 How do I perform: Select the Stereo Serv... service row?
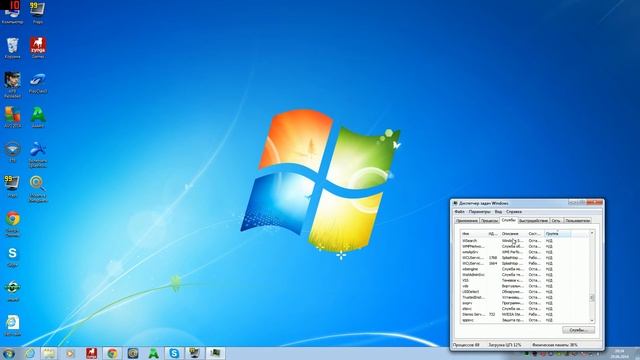point(525,314)
